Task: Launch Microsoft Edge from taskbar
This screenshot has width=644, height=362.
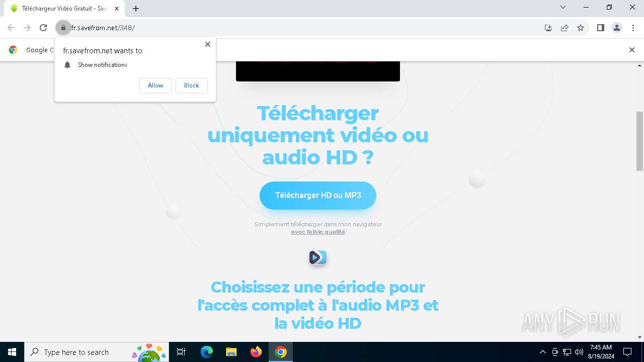Action: [x=207, y=352]
